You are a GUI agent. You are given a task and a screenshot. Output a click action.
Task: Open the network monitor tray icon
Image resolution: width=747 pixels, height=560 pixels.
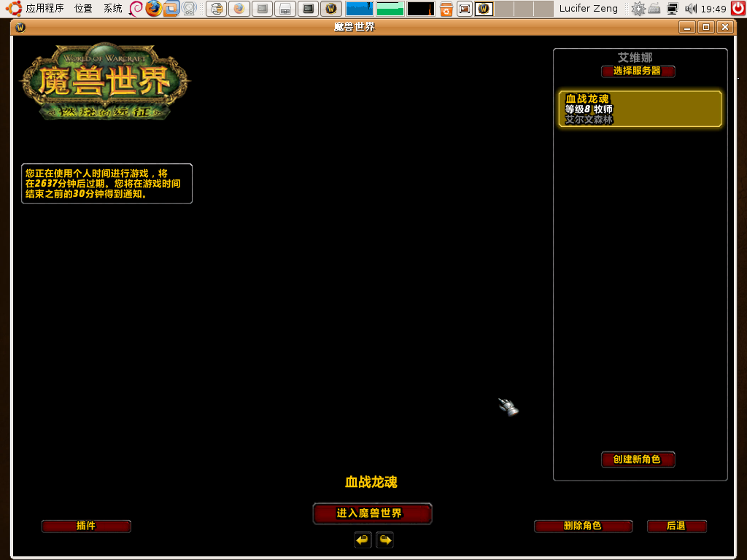672,9
